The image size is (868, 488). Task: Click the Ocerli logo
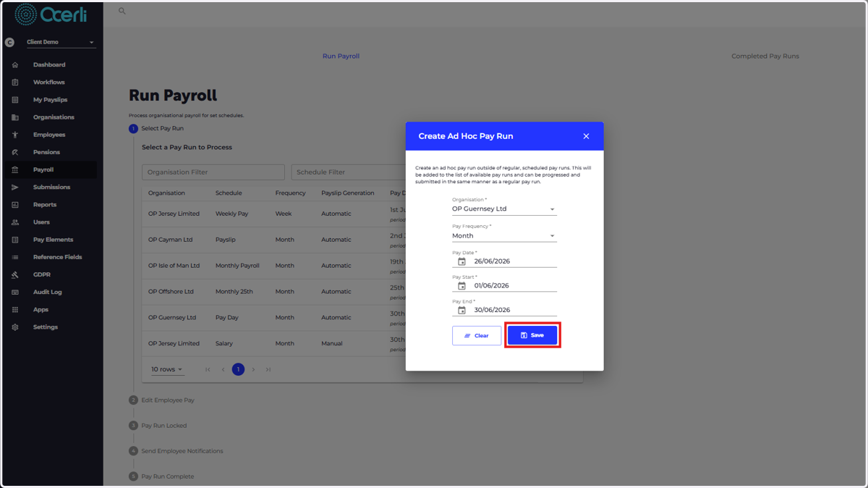coord(51,14)
